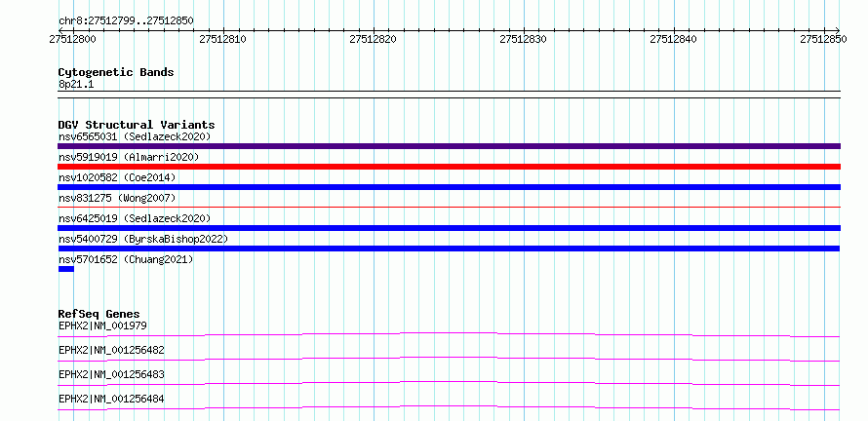The image size is (868, 421).
Task: Click the chr8:27512799..27512850 region label
Action: coord(126,21)
